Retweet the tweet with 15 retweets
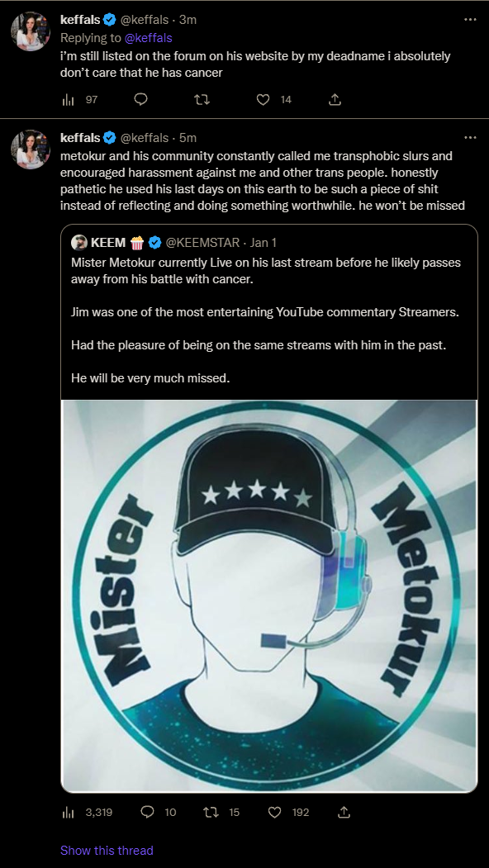This screenshot has height=868, width=489. pyautogui.click(x=221, y=812)
